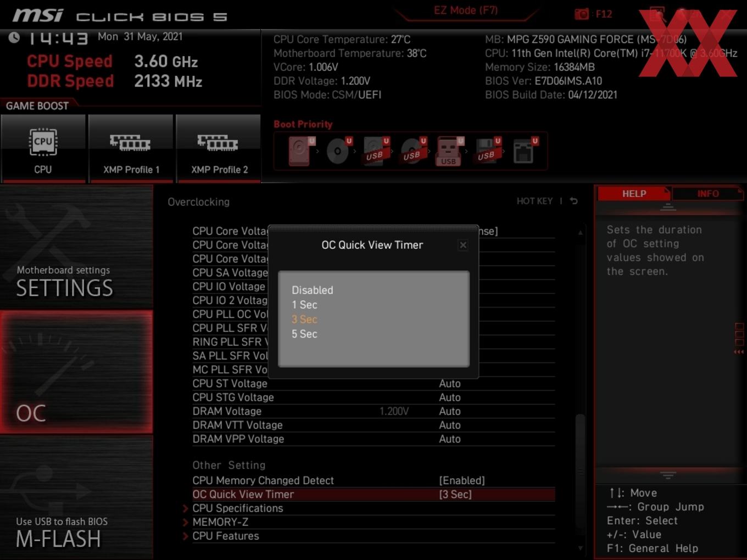
Task: Select the CPU IO Voltage row
Action: coord(229,287)
